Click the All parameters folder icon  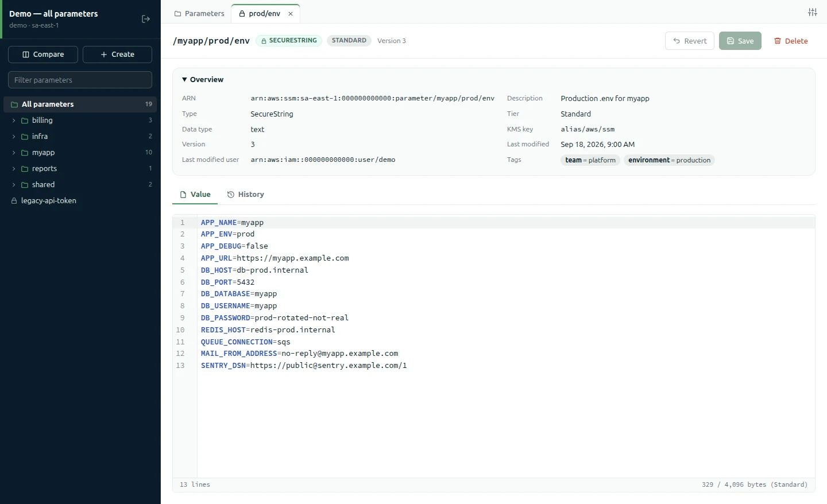(x=14, y=104)
